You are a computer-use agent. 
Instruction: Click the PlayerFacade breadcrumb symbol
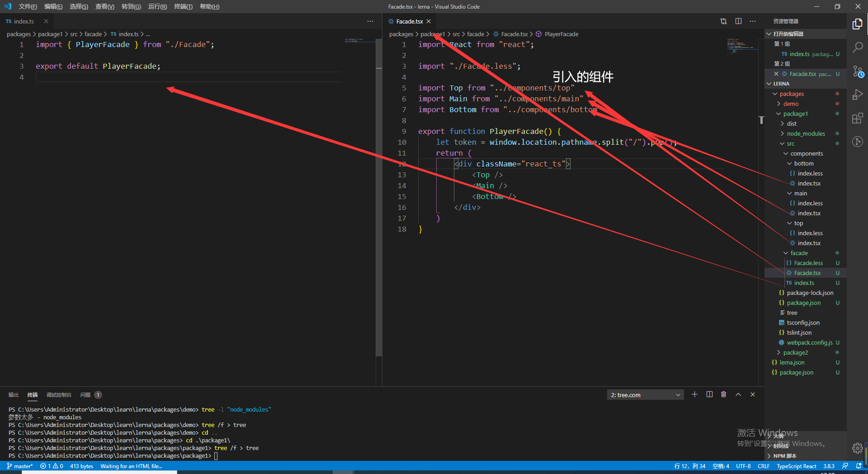tap(561, 34)
